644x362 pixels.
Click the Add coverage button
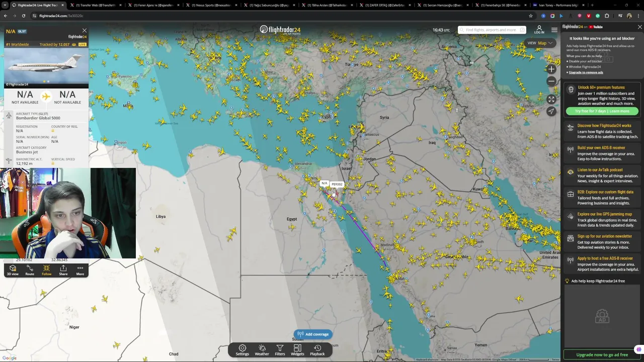312,334
